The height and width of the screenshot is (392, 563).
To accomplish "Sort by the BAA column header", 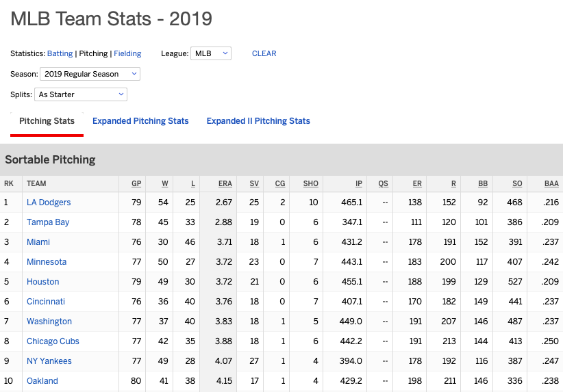I will (x=551, y=183).
